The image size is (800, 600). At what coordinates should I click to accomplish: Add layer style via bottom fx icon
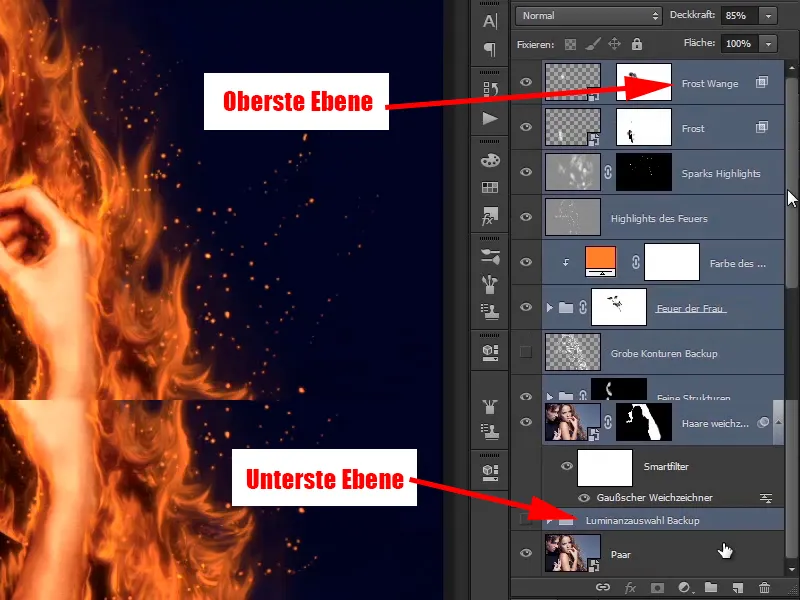click(x=630, y=588)
